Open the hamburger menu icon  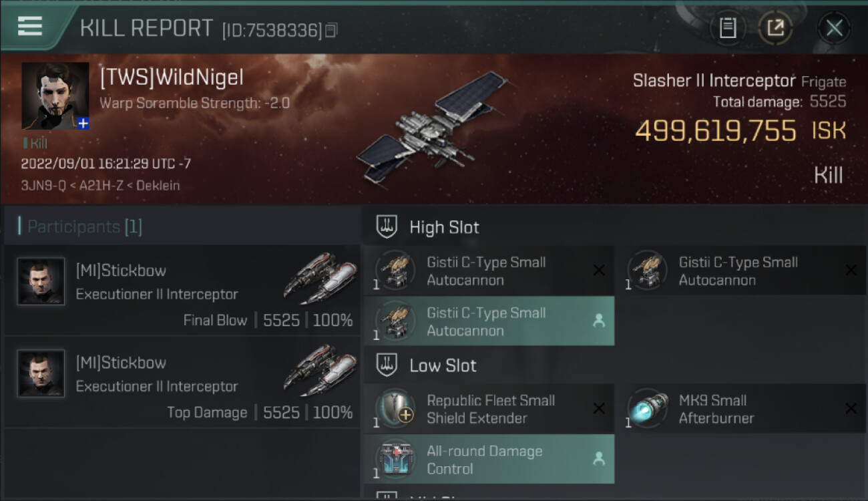(x=30, y=26)
